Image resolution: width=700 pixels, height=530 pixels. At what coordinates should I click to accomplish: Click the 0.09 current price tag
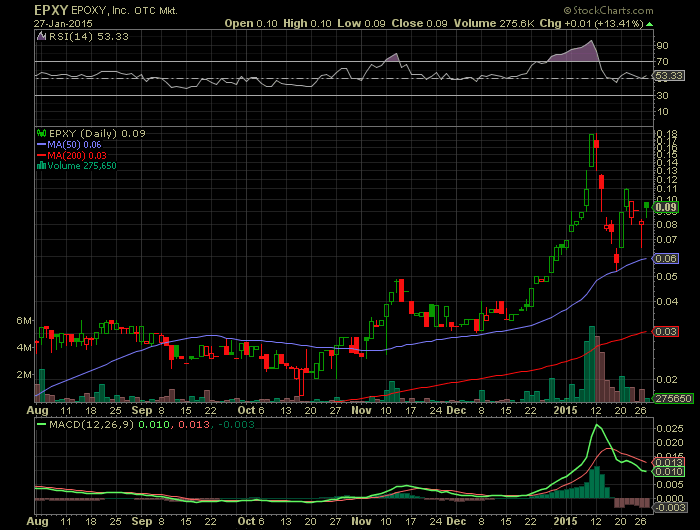click(666, 207)
